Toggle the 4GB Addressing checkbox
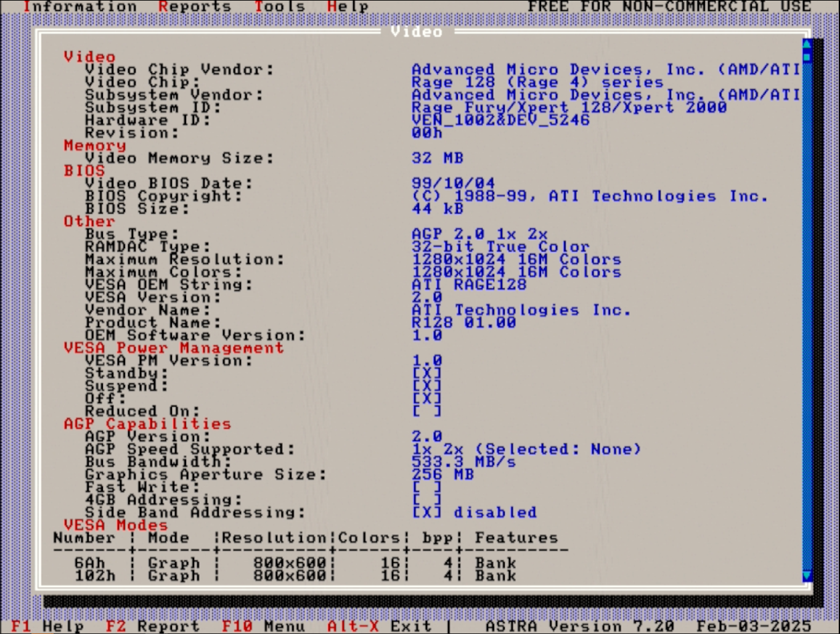Image resolution: width=840 pixels, height=634 pixels. pyautogui.click(x=426, y=500)
